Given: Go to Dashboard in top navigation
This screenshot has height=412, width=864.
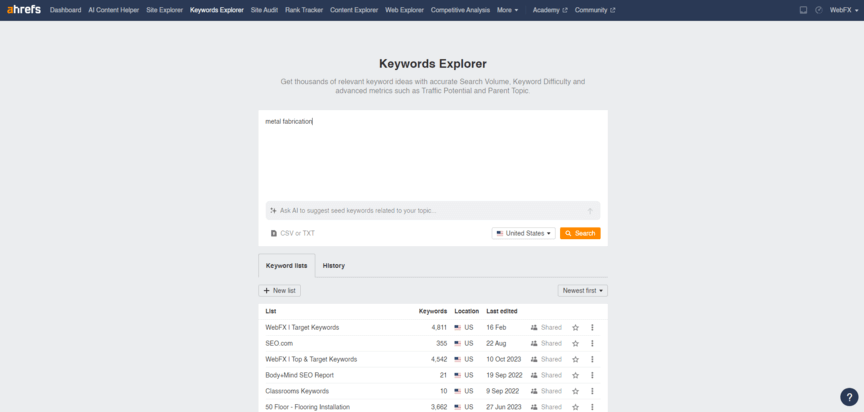Looking at the screenshot, I should point(66,10).
